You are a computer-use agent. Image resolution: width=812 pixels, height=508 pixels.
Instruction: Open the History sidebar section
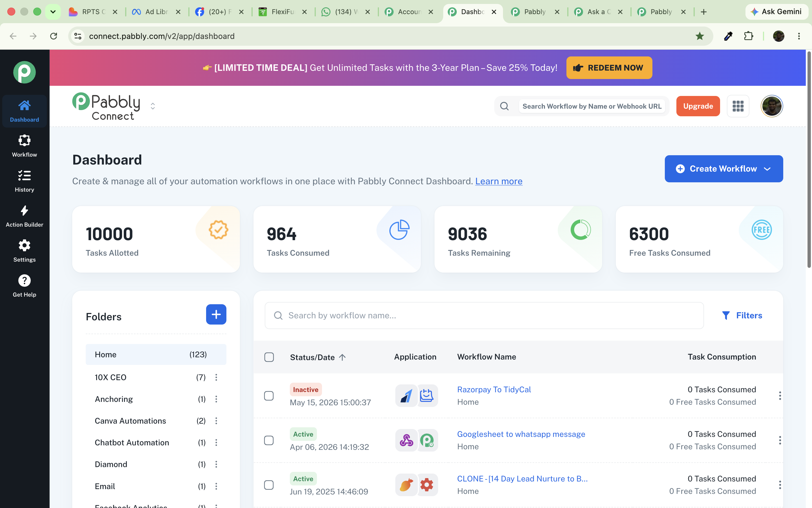(x=25, y=181)
